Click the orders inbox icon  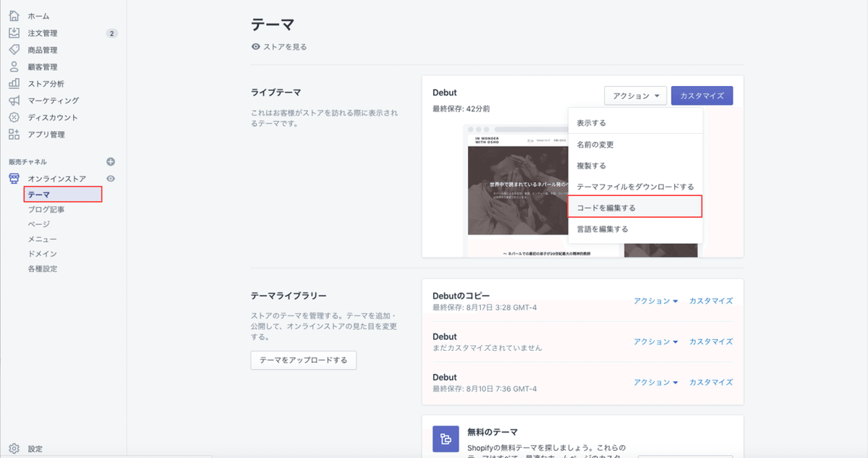(14, 33)
